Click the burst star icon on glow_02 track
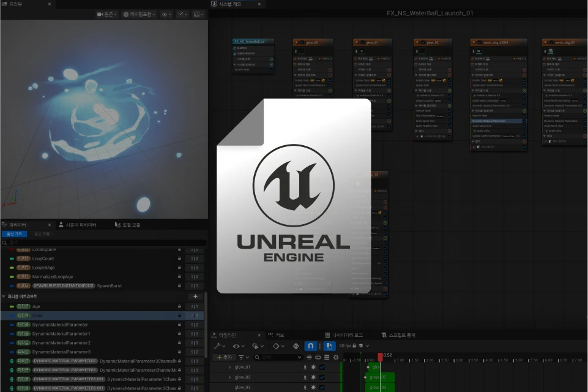This screenshot has height=392, width=588. (x=313, y=377)
